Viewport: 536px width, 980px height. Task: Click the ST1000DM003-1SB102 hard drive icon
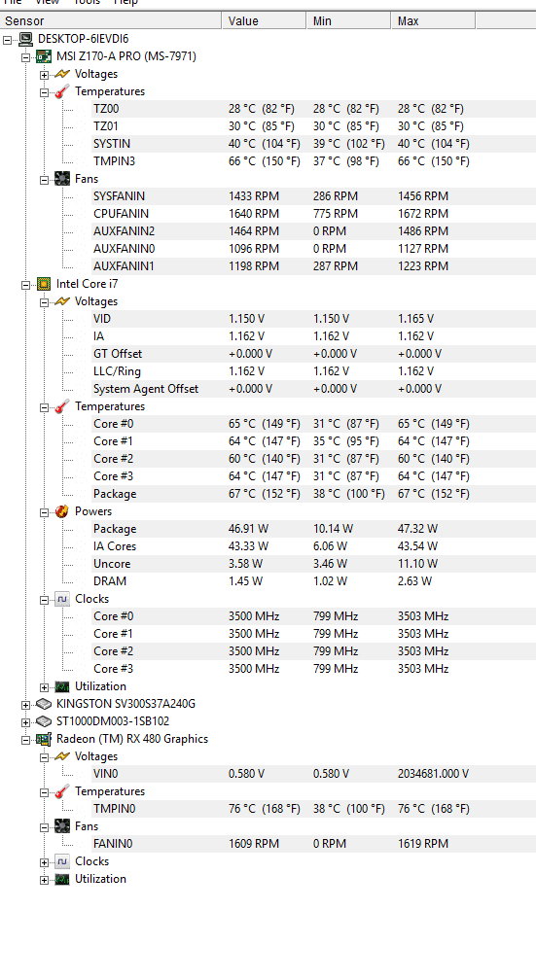click(x=43, y=721)
